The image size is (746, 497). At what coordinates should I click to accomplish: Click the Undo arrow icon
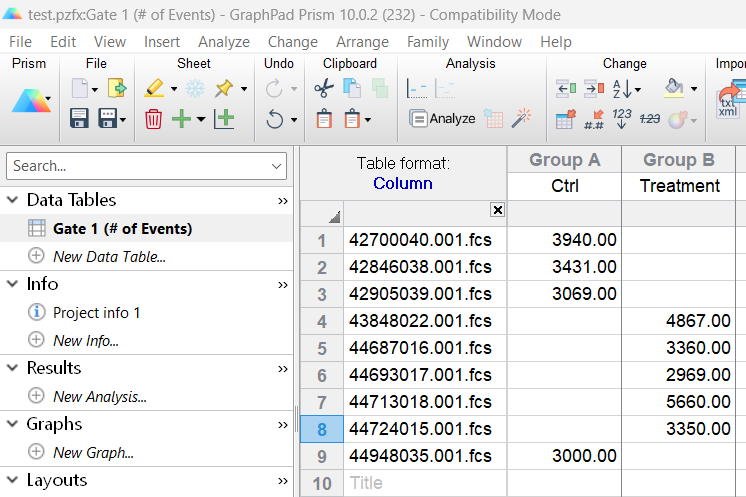tap(275, 119)
